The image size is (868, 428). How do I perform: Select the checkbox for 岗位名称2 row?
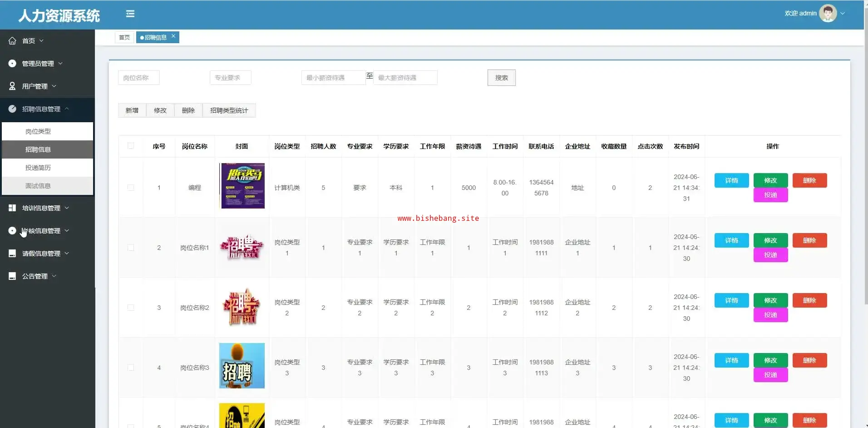[131, 308]
